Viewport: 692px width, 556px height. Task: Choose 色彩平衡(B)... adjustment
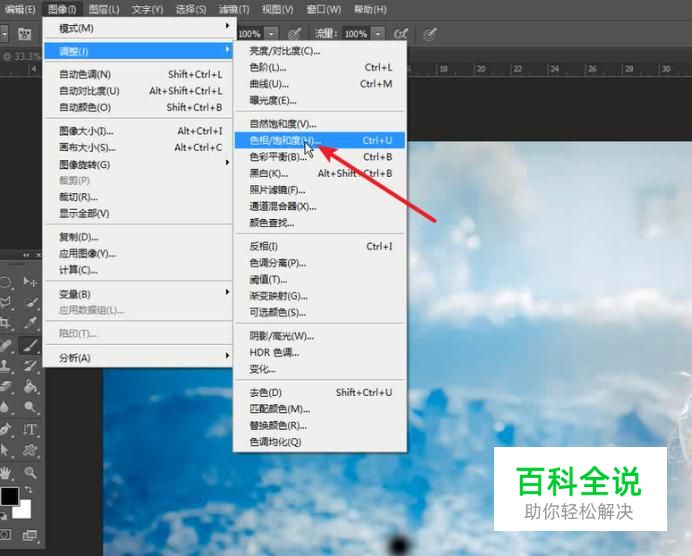pos(320,157)
